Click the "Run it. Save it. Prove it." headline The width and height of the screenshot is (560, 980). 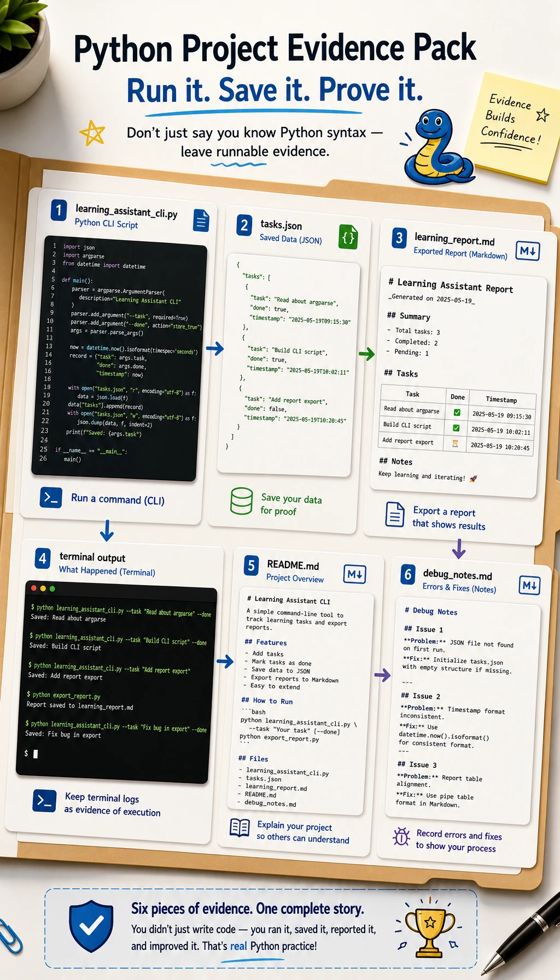coord(275,90)
